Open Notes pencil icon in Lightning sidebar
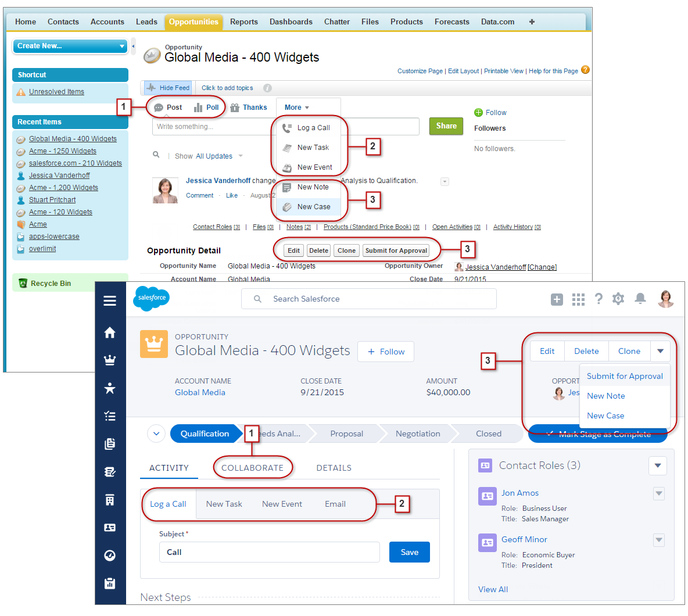688x616 pixels. [x=110, y=472]
